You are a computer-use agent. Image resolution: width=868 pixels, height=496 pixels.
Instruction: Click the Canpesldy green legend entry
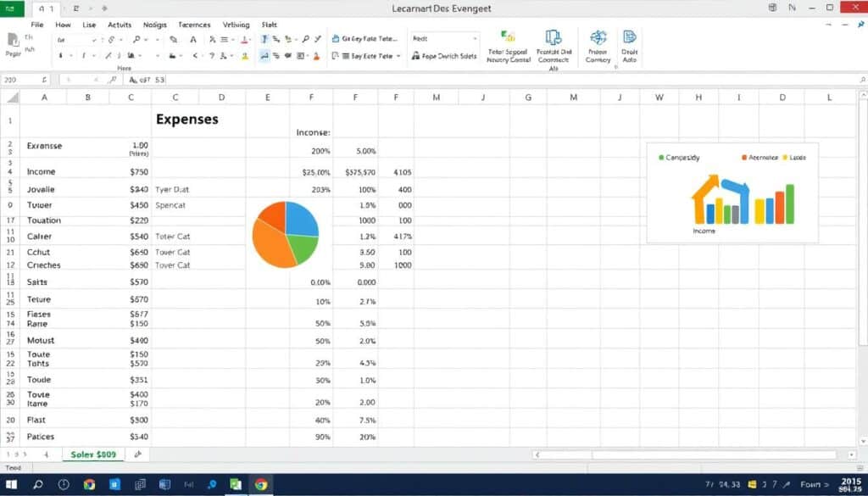[679, 158]
